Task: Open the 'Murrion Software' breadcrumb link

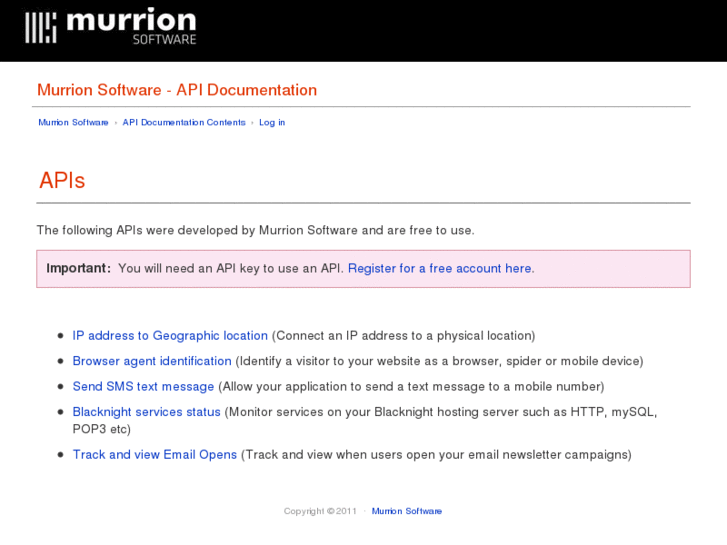Action: pyautogui.click(x=73, y=122)
